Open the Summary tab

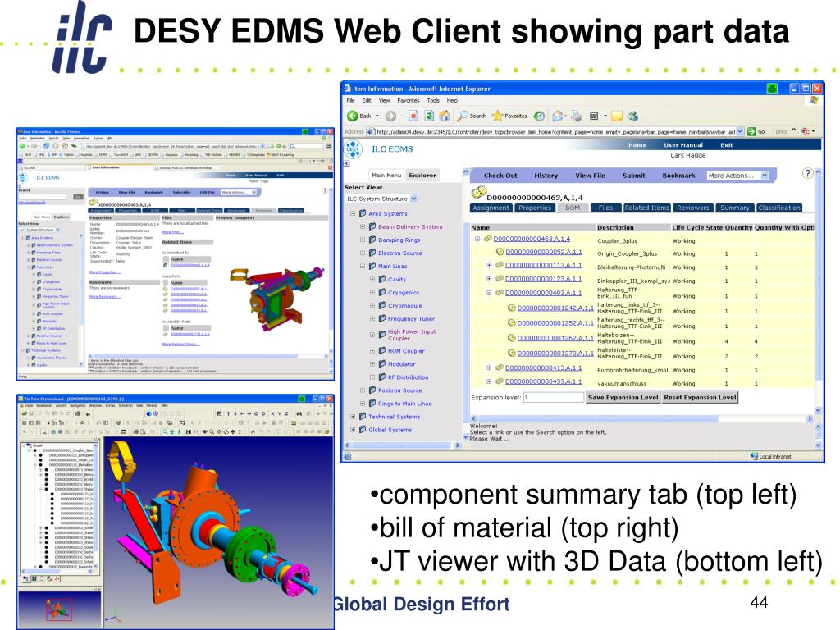pyautogui.click(x=734, y=208)
